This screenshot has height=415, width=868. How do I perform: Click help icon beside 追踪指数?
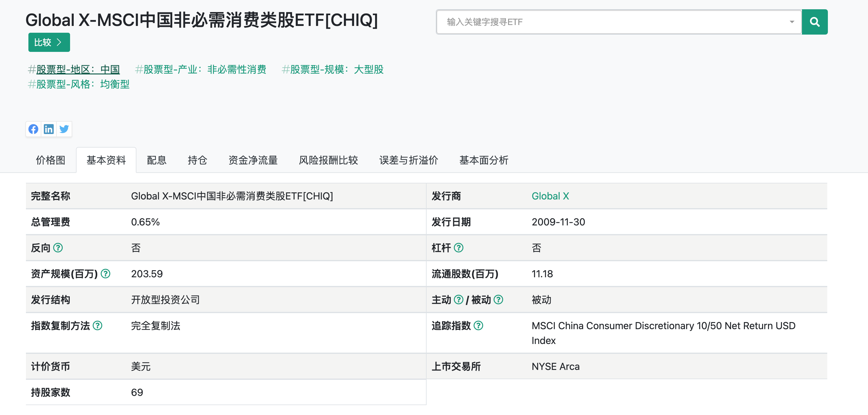tap(478, 325)
